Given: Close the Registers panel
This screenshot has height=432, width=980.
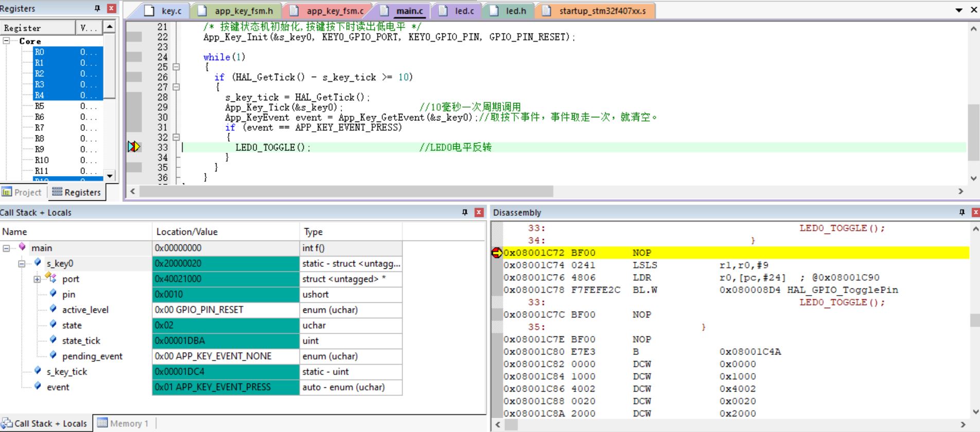Looking at the screenshot, I should click(x=111, y=8).
